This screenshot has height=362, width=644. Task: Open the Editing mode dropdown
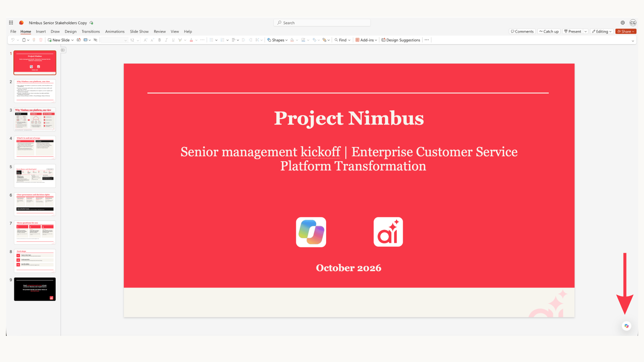(x=602, y=32)
